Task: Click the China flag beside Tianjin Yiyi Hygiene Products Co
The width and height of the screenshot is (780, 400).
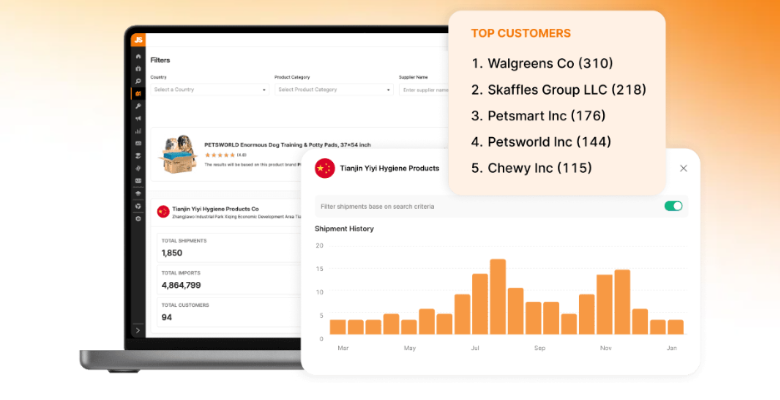Action: [x=163, y=211]
